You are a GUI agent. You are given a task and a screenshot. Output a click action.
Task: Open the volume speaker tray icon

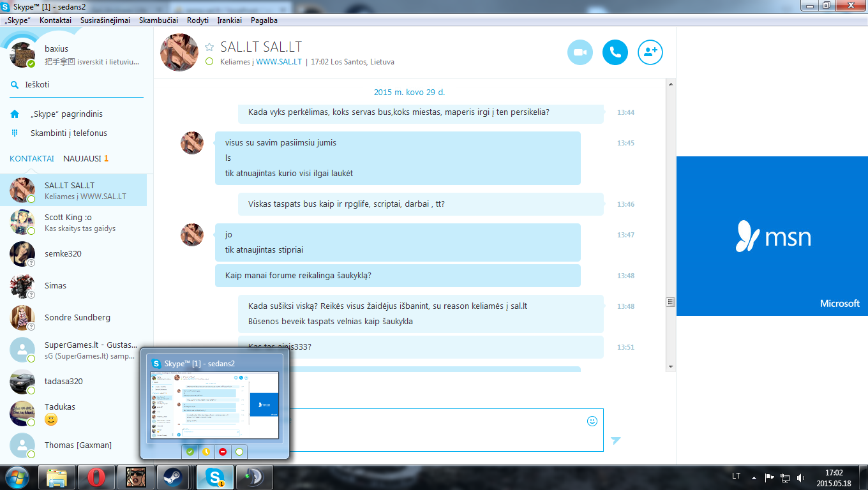800,477
